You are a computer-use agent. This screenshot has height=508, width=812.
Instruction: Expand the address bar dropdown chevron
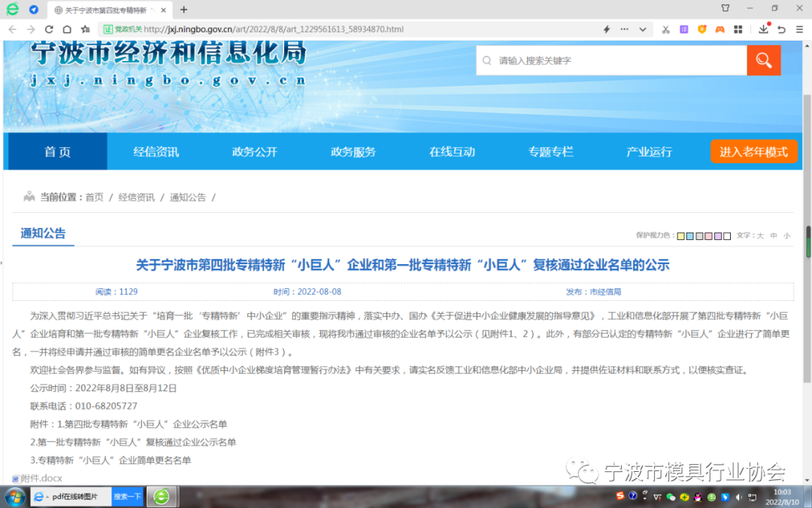[641, 29]
